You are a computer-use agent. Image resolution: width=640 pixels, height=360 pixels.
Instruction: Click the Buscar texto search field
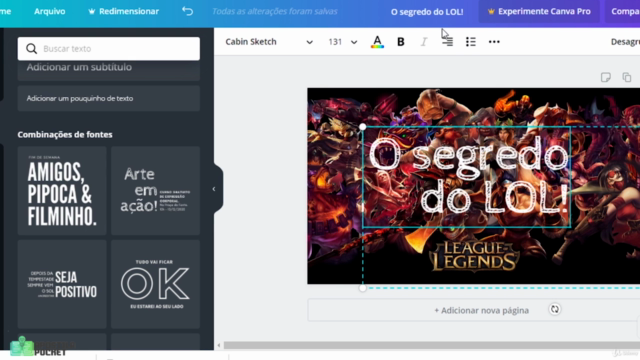pyautogui.click(x=109, y=49)
